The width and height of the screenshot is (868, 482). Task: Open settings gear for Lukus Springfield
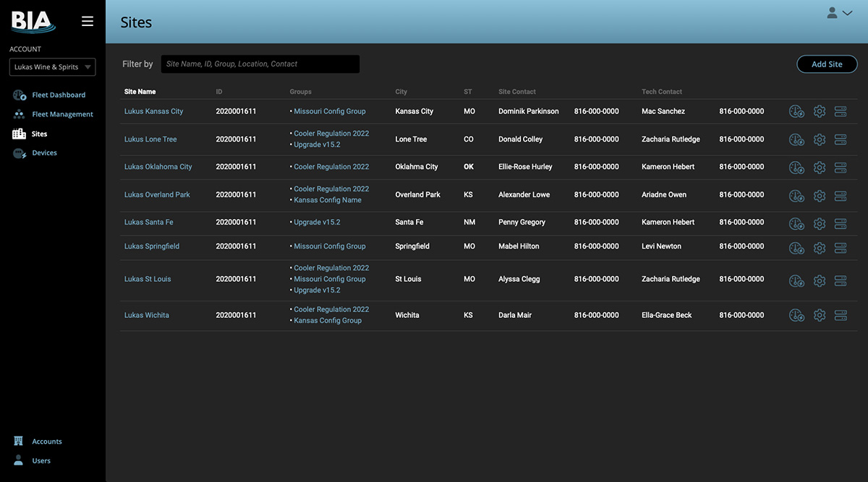pos(820,248)
